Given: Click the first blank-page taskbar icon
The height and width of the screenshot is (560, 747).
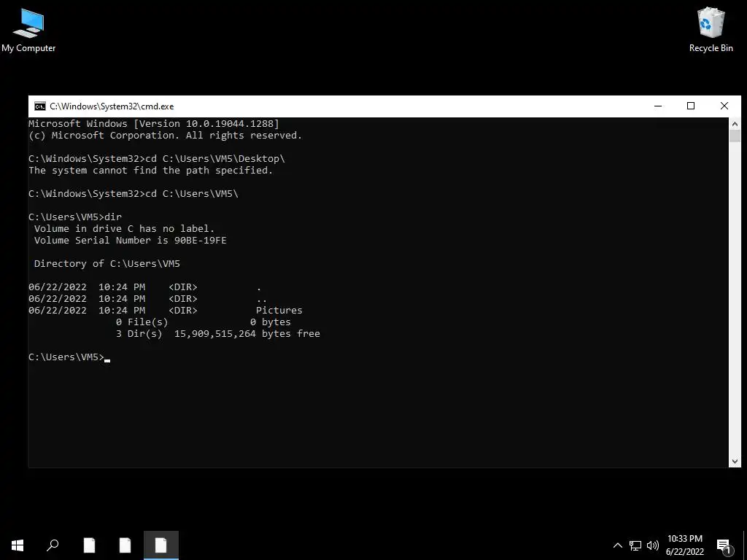Looking at the screenshot, I should (89, 545).
